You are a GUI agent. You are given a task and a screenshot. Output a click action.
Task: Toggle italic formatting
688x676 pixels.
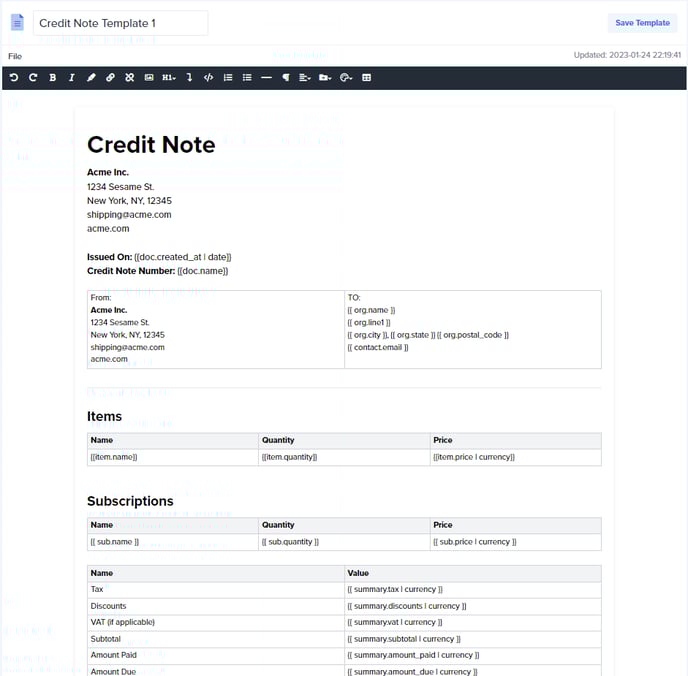pyautogui.click(x=72, y=78)
